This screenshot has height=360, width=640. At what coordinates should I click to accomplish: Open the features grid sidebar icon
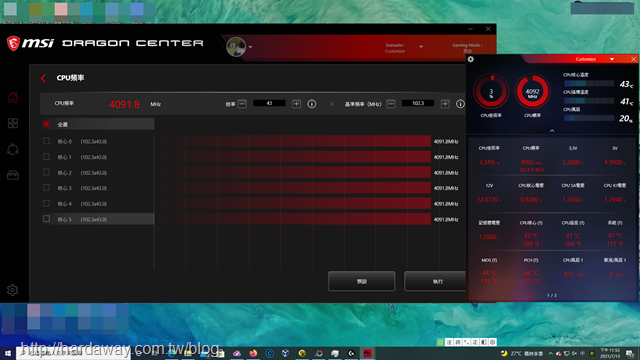click(13, 123)
